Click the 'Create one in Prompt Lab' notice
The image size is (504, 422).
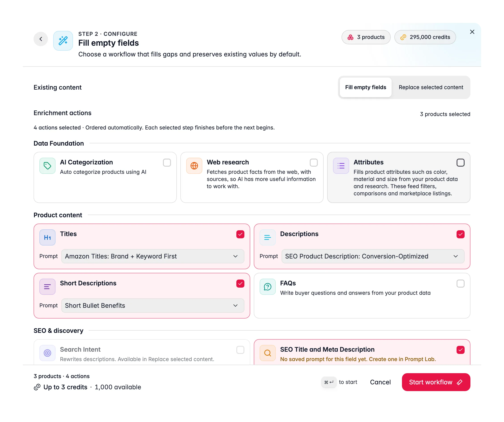pos(358,359)
